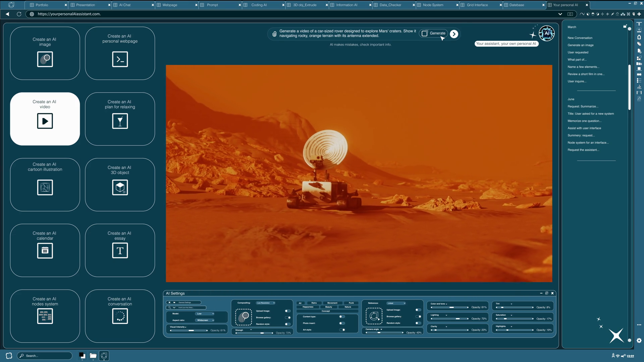Expand the Compositing Low Resolution dropdown

[x=265, y=303]
